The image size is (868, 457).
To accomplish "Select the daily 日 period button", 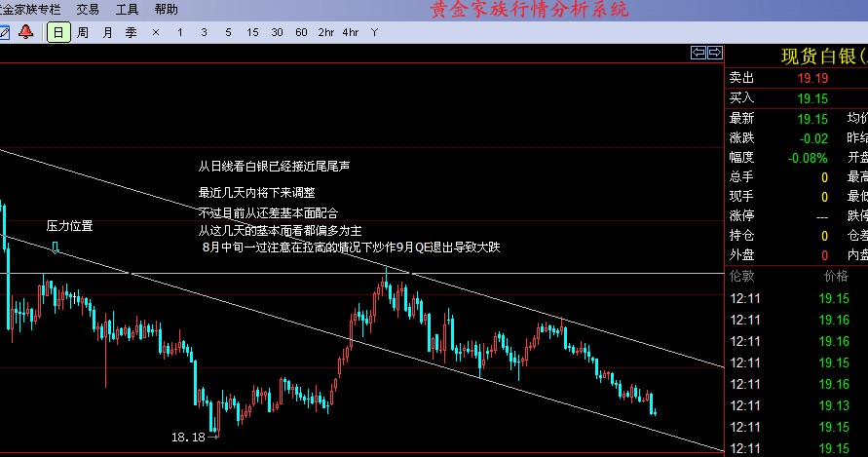I will 58,32.
